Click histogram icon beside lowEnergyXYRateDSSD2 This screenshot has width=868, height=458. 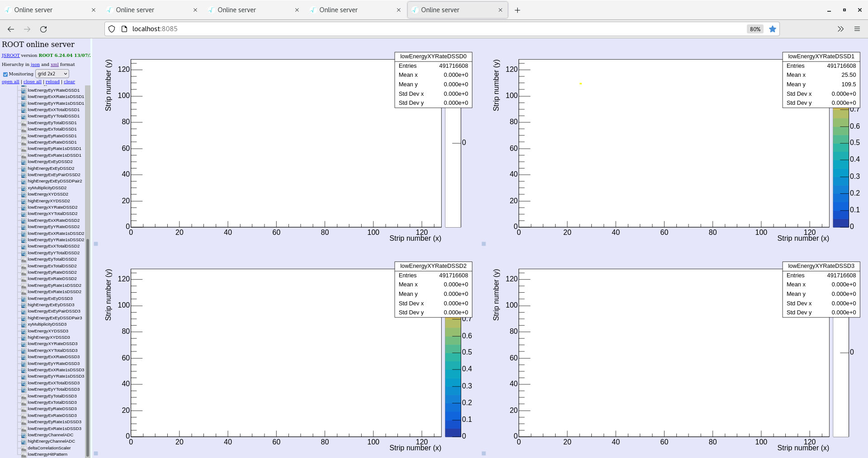point(24,207)
